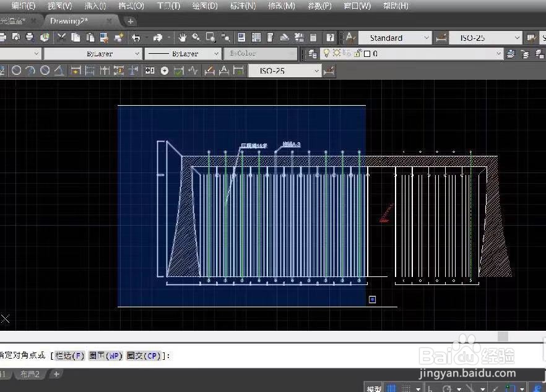Open the Text Style manager icon
The image size is (546, 392).
coord(350,37)
